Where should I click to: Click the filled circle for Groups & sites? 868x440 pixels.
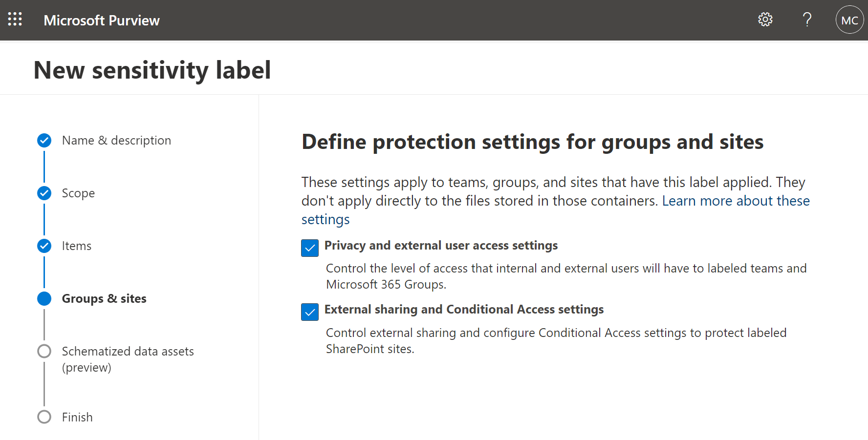point(44,298)
